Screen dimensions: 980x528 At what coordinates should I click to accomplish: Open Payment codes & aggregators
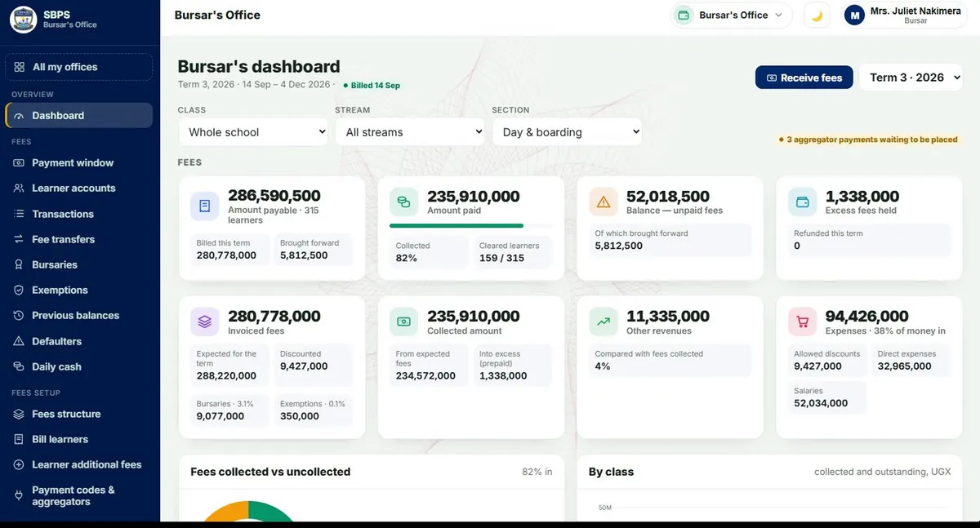pos(78,495)
